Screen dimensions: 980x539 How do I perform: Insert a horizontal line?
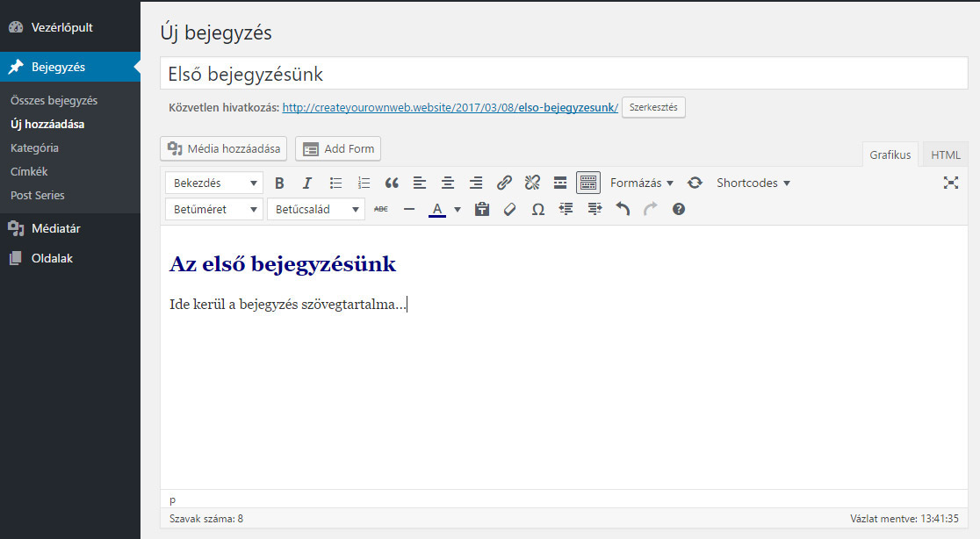[408, 209]
